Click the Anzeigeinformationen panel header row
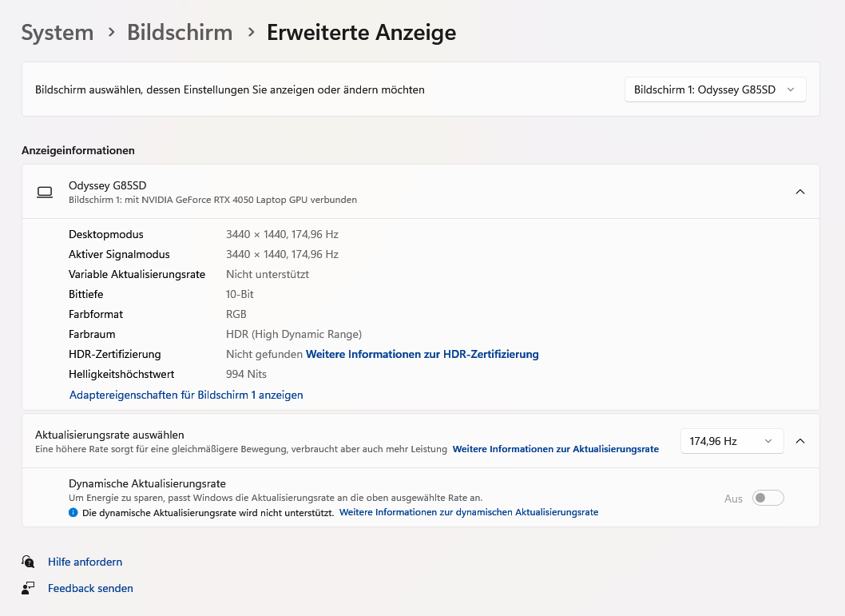 coord(77,150)
